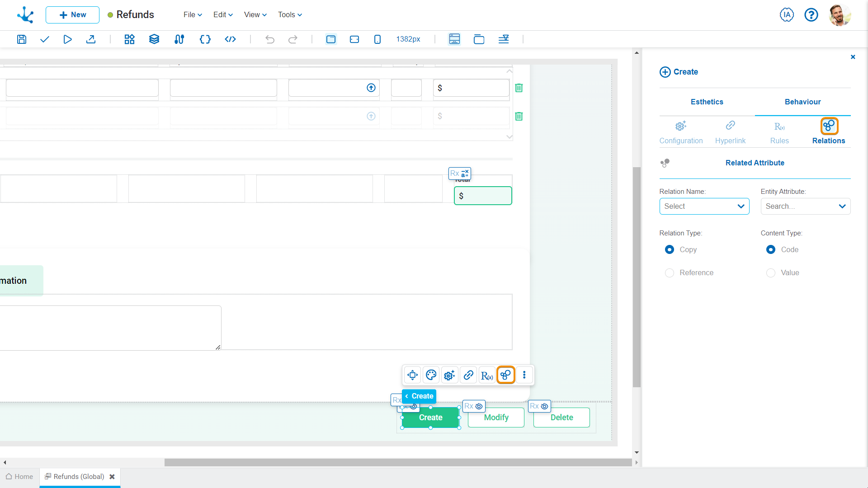This screenshot has width=868, height=488.
Task: Click the palette esthetics icon in floating toolbar
Action: (x=431, y=375)
